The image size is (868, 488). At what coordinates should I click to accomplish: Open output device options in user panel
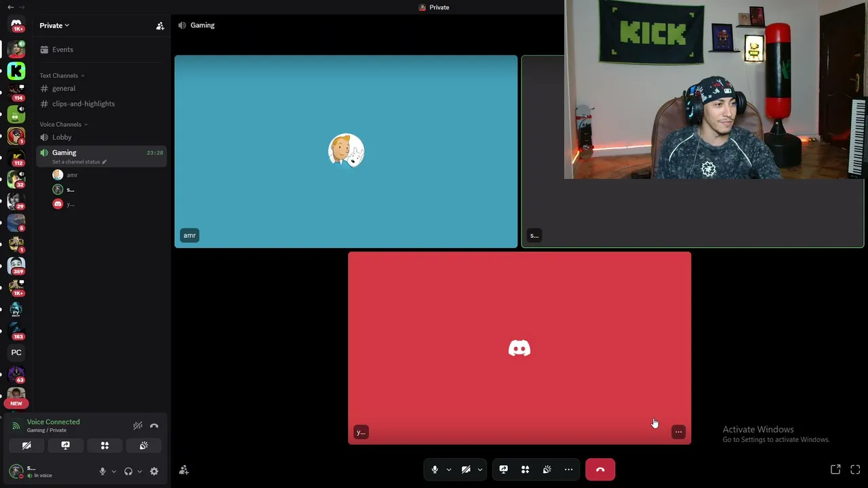[140, 472]
